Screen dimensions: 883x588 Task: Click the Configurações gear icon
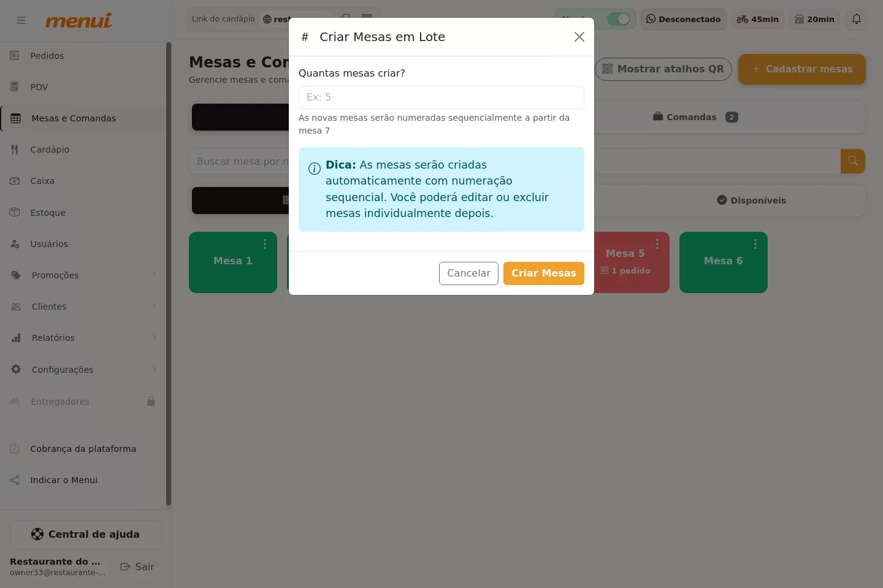pos(16,369)
